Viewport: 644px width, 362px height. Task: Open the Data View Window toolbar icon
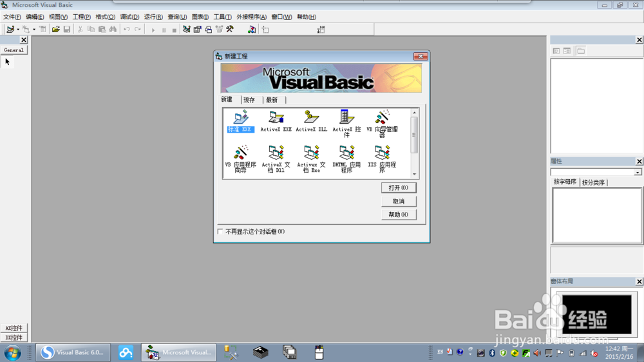point(252,29)
